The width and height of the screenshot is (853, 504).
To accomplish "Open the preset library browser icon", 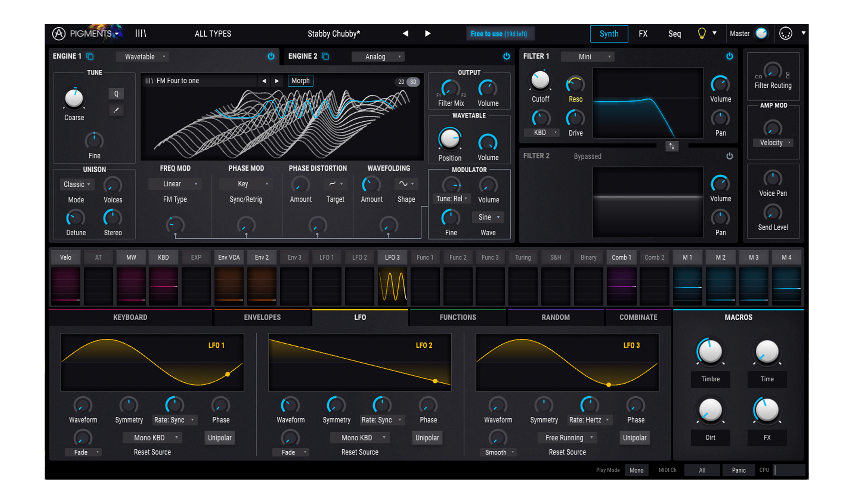I will click(140, 34).
